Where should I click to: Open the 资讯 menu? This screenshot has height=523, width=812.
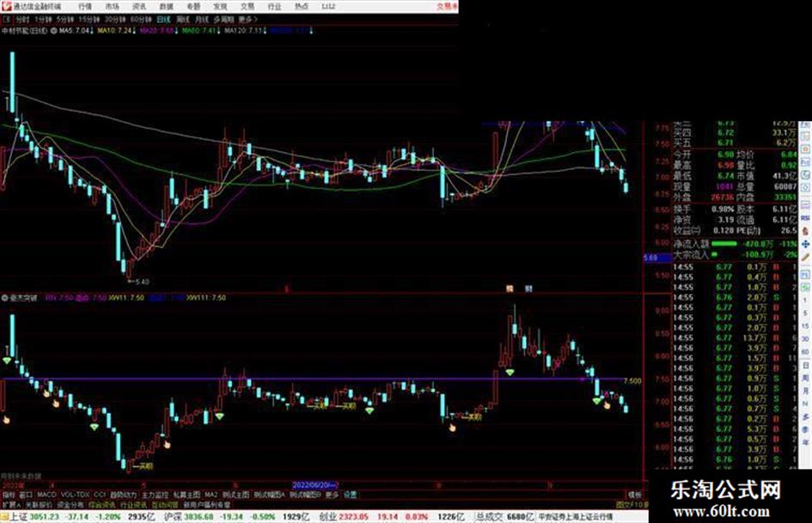coord(139,7)
